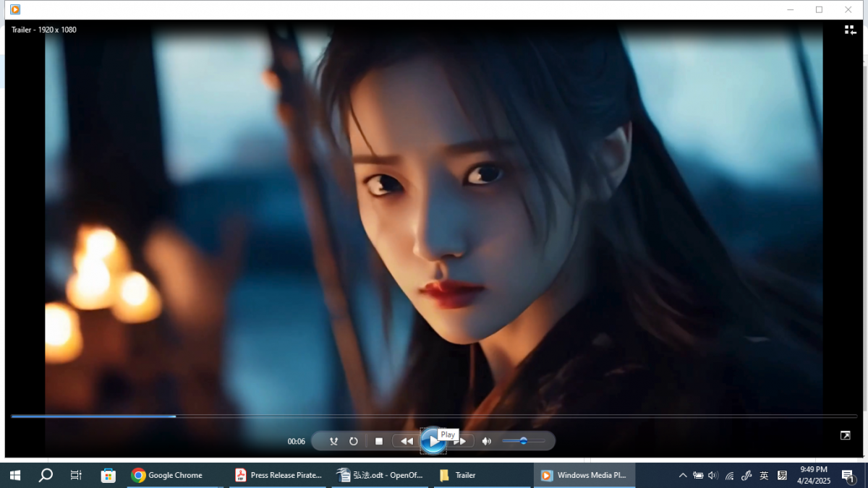Toggle repeat playback off
This screenshot has height=488, width=868.
coord(354,440)
